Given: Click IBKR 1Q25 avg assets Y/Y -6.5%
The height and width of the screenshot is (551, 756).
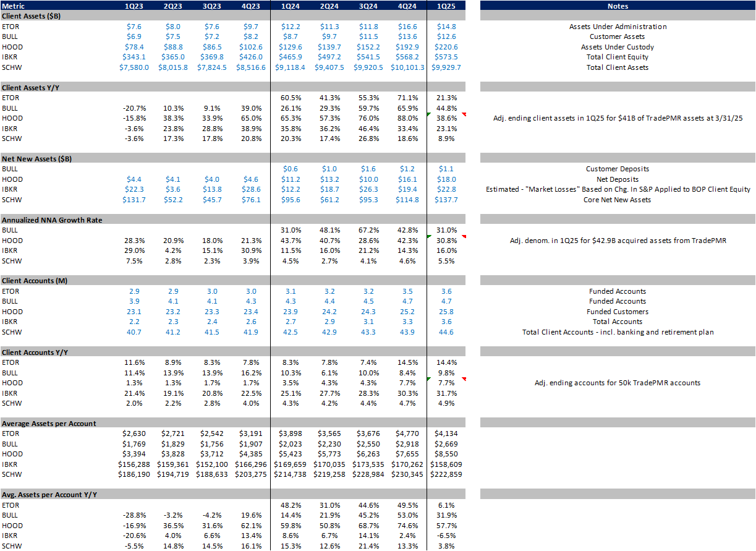Looking at the screenshot, I should 446,536.
